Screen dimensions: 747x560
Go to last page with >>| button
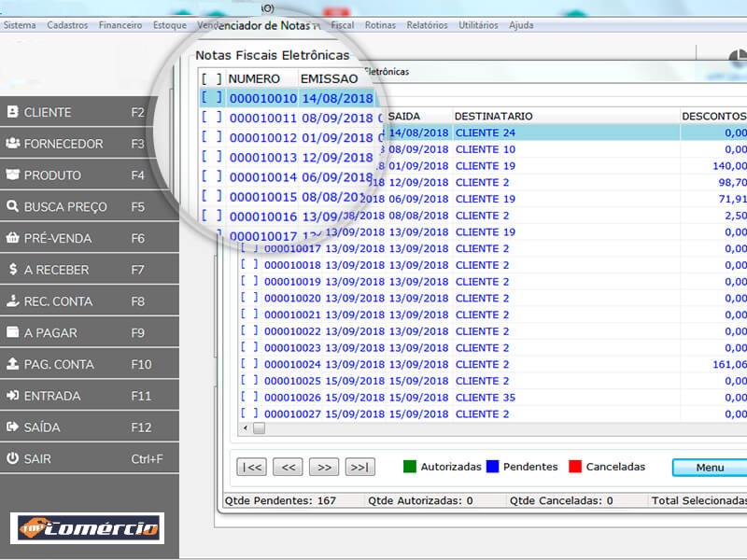(360, 468)
